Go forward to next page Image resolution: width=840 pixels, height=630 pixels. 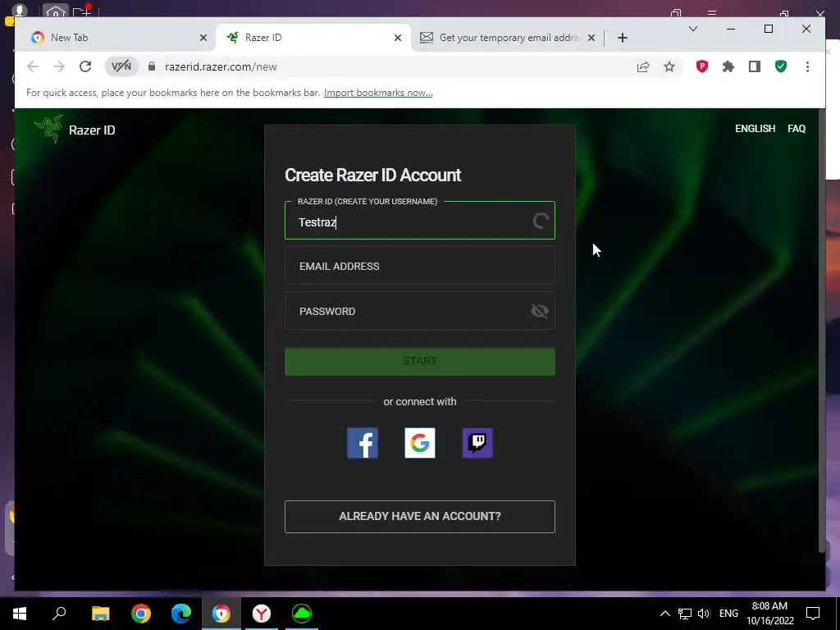click(x=59, y=66)
